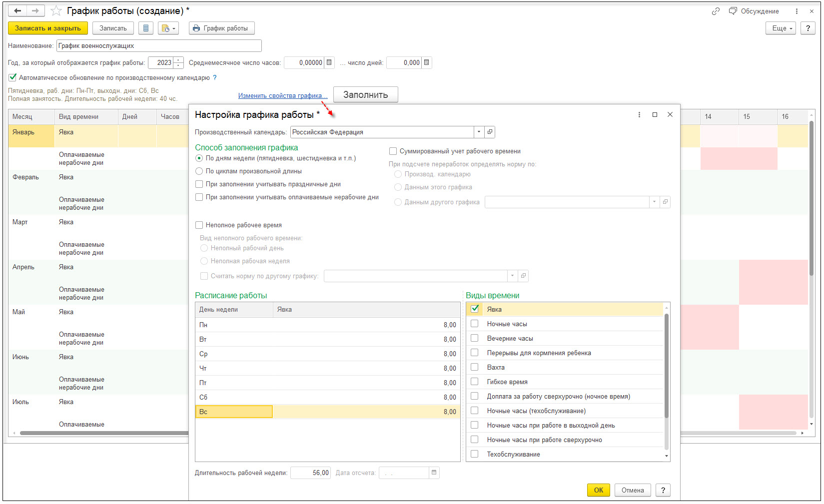Select По циклам произвольной длины option

click(x=199, y=171)
